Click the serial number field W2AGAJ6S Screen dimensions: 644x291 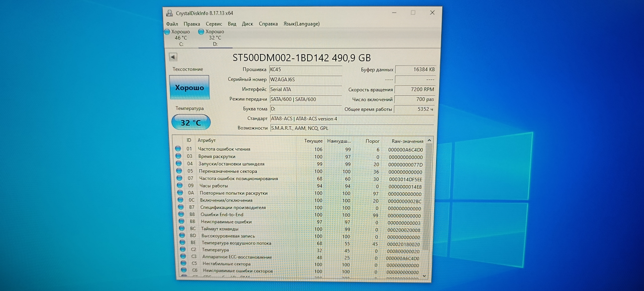coord(305,79)
